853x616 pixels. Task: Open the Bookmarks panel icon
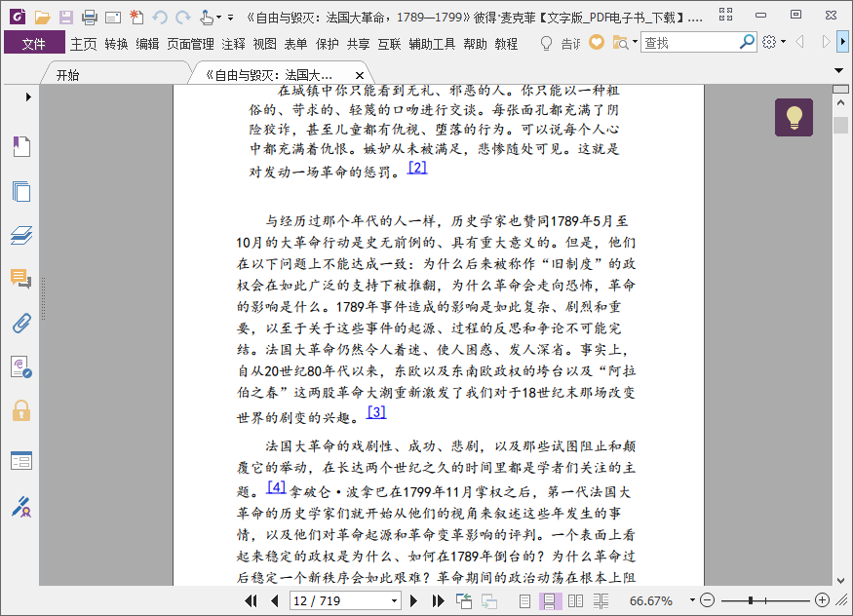coord(21,146)
